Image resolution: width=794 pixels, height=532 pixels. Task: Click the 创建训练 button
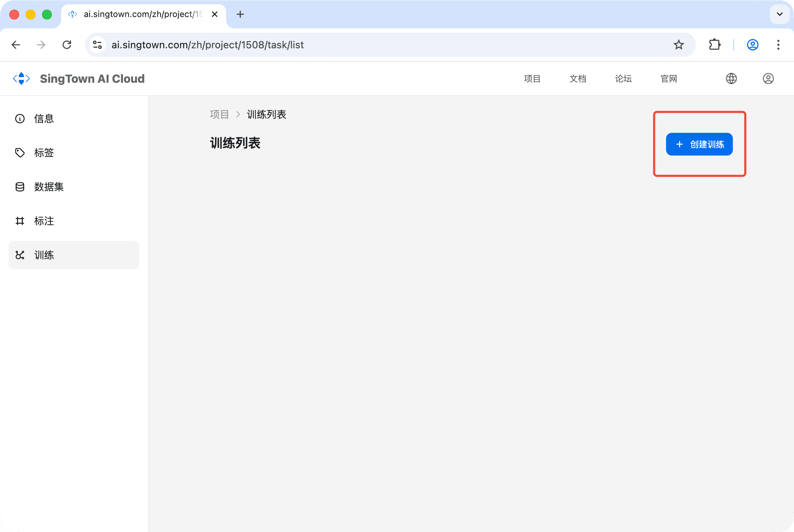(699, 144)
